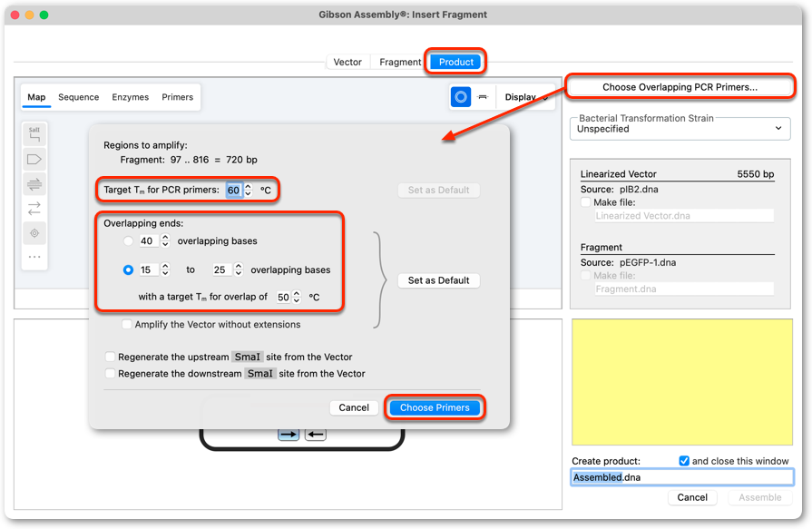Screen dimensions: 812x529
Task: Click Set as Default beside Target Tm
Action: click(438, 191)
